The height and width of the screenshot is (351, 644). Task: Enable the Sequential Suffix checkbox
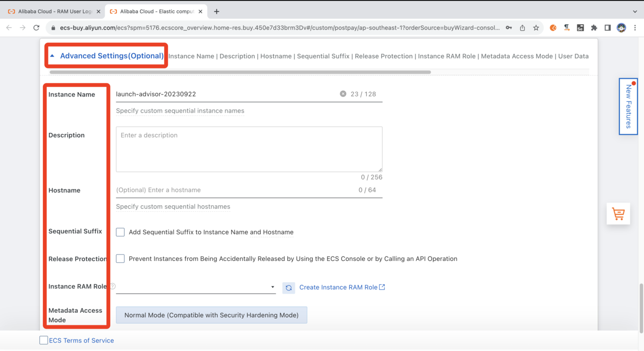pos(120,232)
